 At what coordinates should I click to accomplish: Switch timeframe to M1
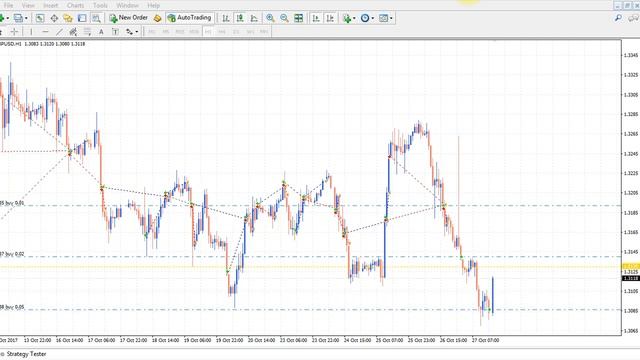click(152, 31)
